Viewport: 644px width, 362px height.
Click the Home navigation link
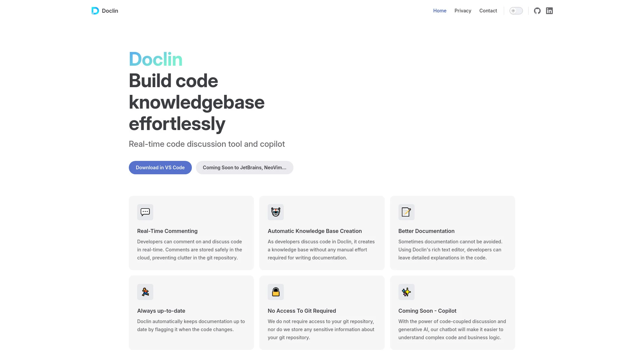point(439,11)
